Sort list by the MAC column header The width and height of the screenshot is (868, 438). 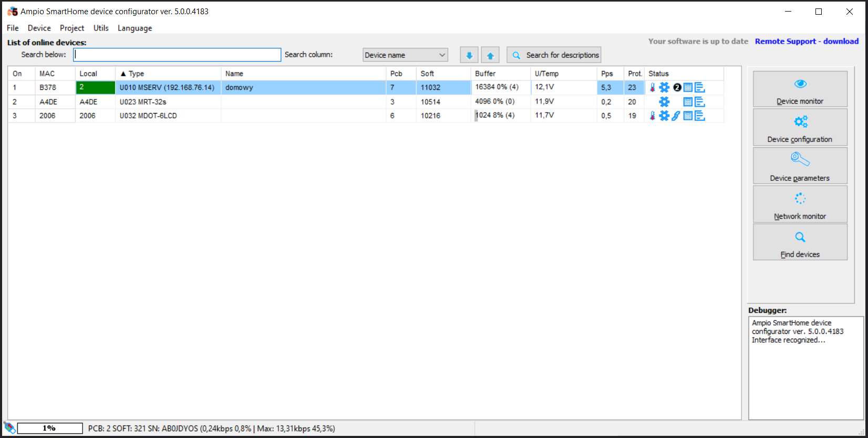pos(55,74)
